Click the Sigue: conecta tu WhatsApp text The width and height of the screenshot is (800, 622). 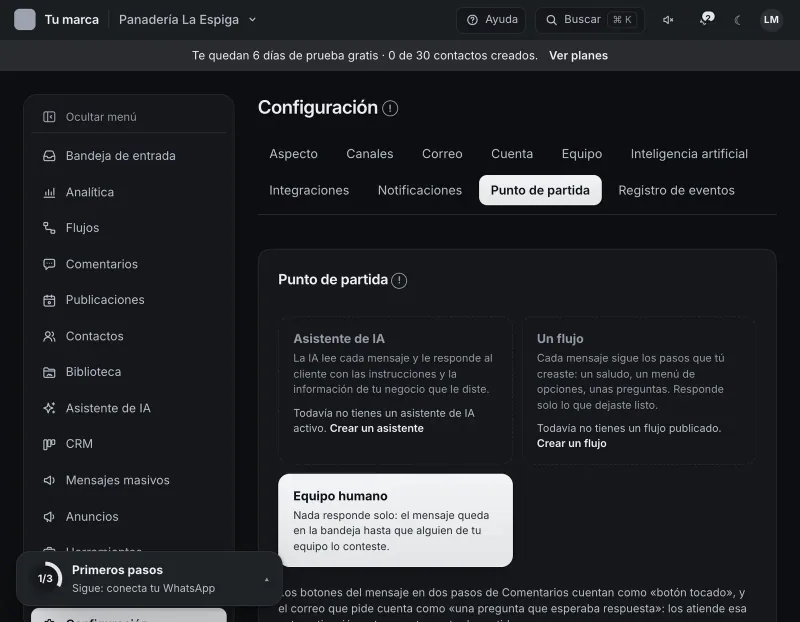tap(143, 588)
